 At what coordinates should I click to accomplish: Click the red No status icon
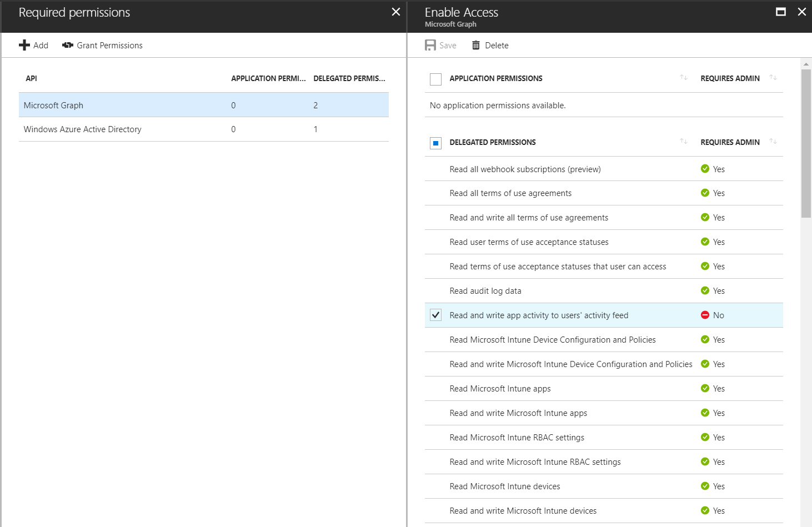point(705,315)
